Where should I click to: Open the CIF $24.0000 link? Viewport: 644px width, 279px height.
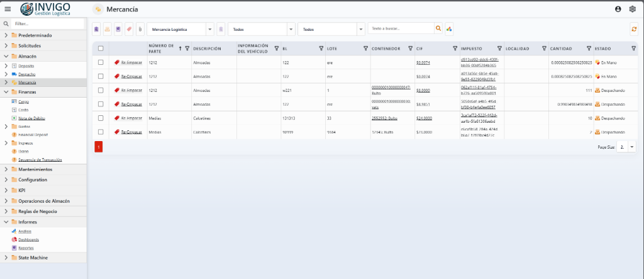(x=425, y=118)
